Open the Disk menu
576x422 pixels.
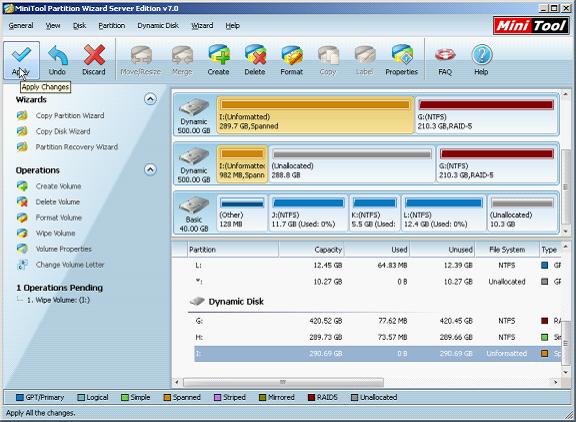[x=79, y=26]
